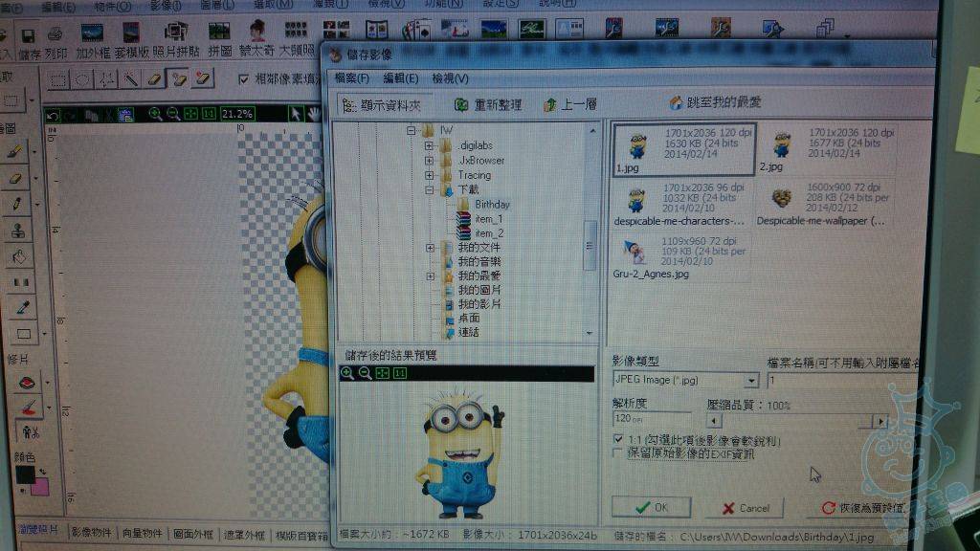Collapse the 下載 folder tree node
980x551 pixels.
click(429, 190)
